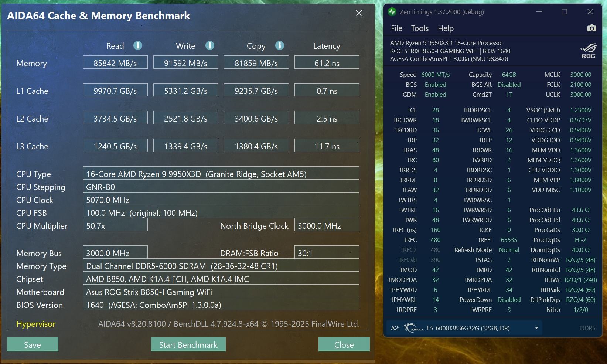Click the MEM VPP value 1.8000V
The image size is (607, 364).
[x=581, y=180]
